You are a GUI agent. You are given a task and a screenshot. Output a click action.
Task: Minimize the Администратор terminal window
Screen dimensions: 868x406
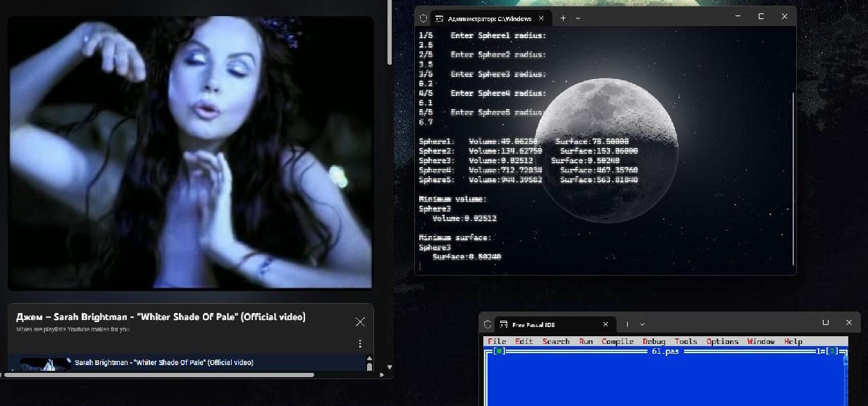click(x=738, y=16)
